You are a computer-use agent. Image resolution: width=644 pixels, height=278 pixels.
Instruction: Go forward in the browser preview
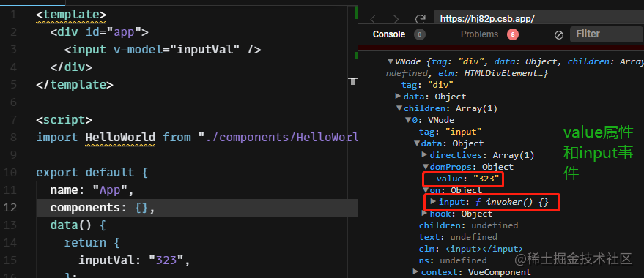396,19
